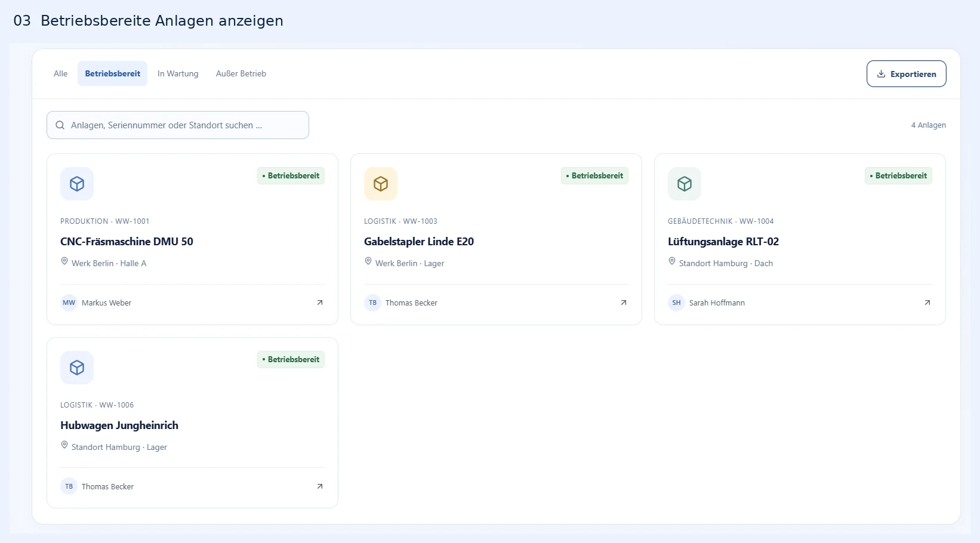Open CNC-Fräsmaschine DMU 50 via arrow icon
Screen dimensions: 980x543
[320, 303]
